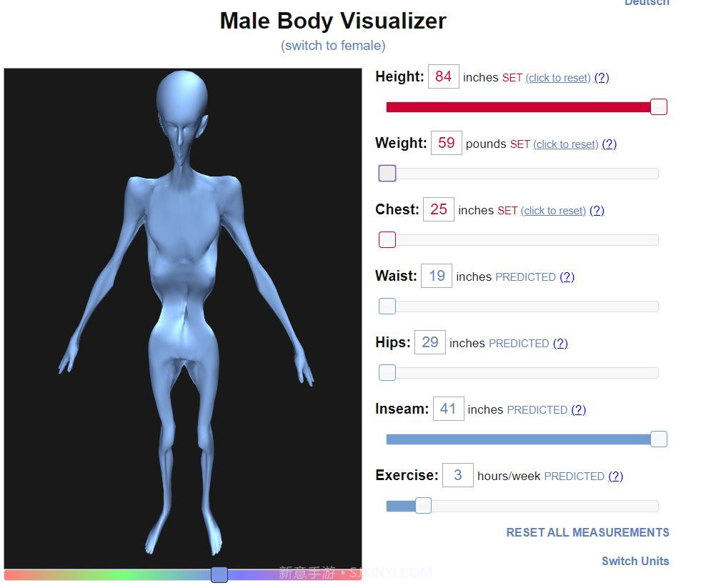Click RESET ALL MEASUREMENTS

[x=587, y=532]
